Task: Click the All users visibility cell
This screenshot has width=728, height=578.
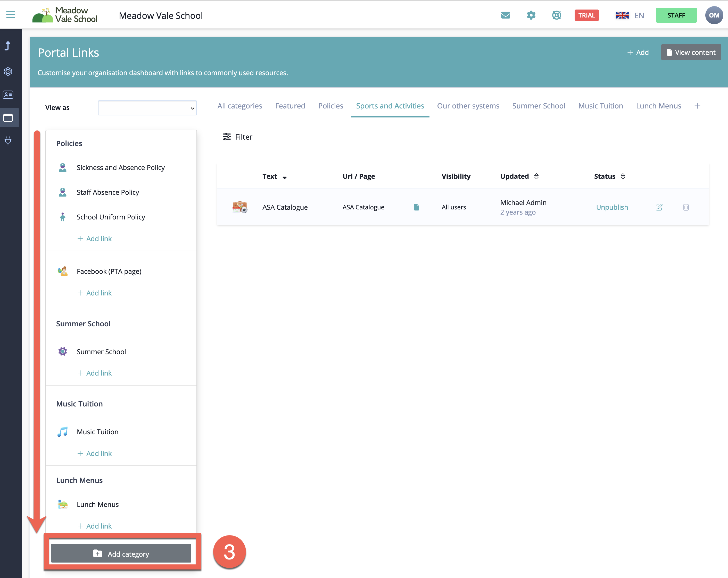Action: tap(453, 207)
